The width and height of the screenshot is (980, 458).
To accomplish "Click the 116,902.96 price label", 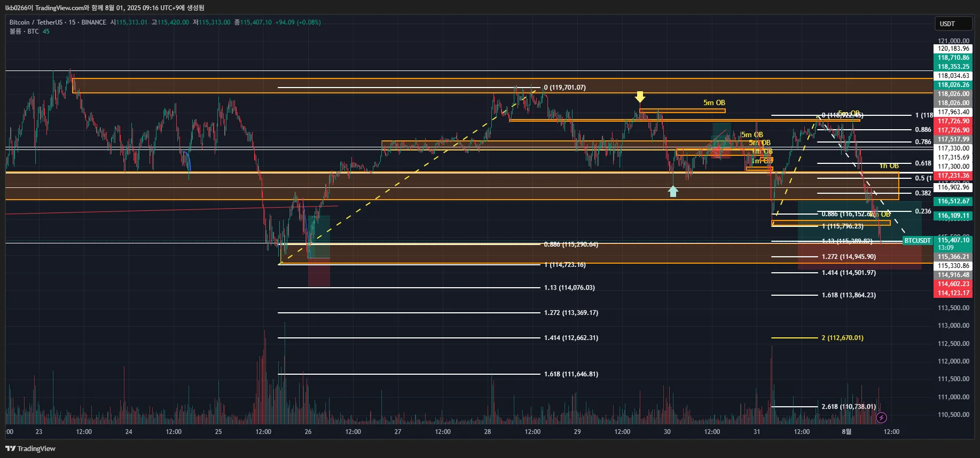I will (x=953, y=187).
